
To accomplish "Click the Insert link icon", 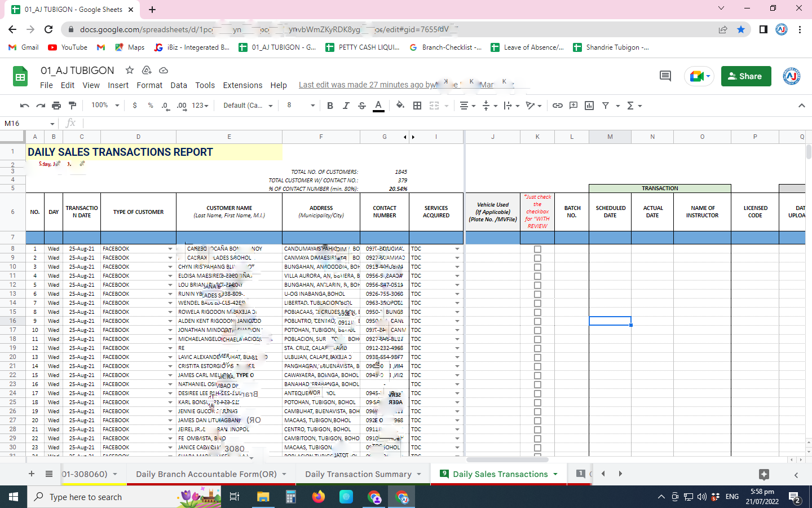I will pyautogui.click(x=557, y=106).
